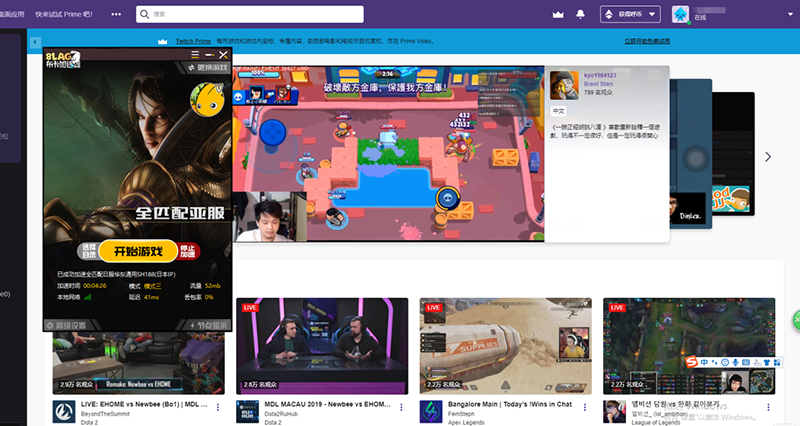Click the Twitch search field
800x426 pixels.
coord(250,14)
